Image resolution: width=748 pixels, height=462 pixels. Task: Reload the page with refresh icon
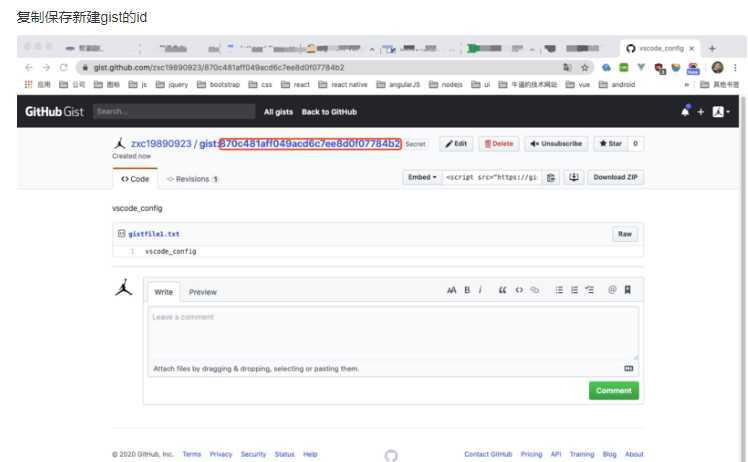[x=63, y=68]
